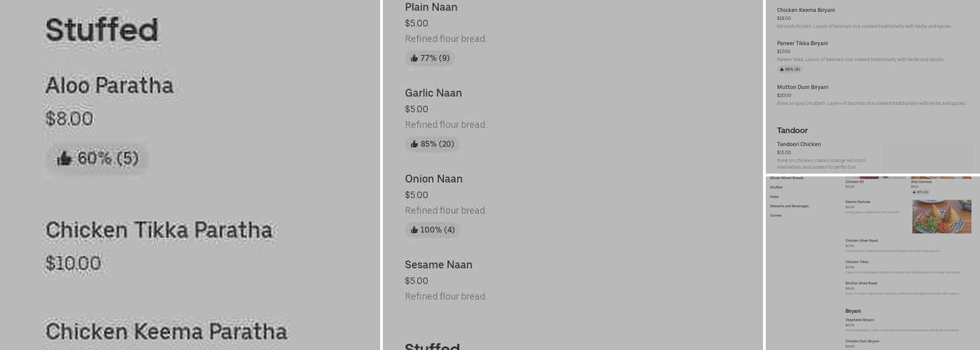The height and width of the screenshot is (350, 980).
Task: Open the Mutton Dum Biryani item
Action: point(802,87)
